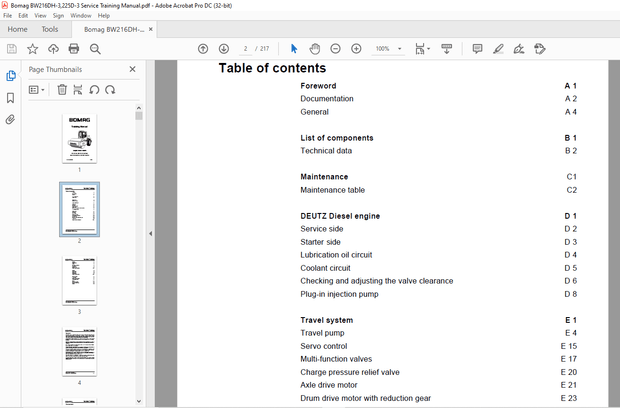Add file to starred with star icon

(32, 49)
